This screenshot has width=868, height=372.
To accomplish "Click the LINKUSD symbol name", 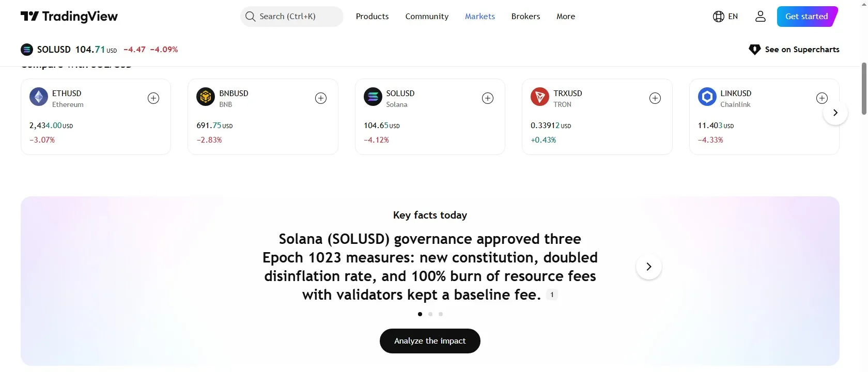I will (736, 94).
